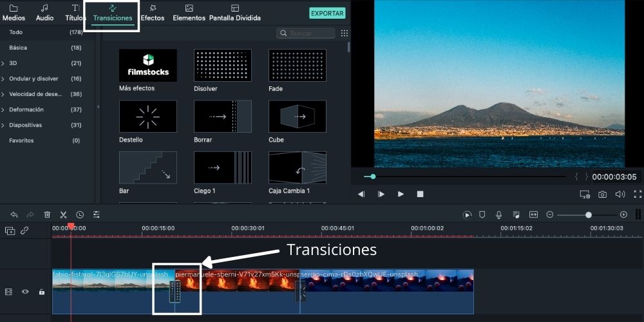Zoom timeline to fit with arrows icon
Image resolution: width=644 pixels, height=322 pixels.
coord(533,214)
